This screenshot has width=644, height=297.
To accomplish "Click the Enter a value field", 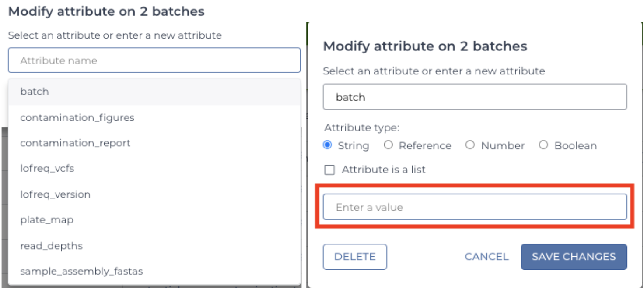I will 475,207.
